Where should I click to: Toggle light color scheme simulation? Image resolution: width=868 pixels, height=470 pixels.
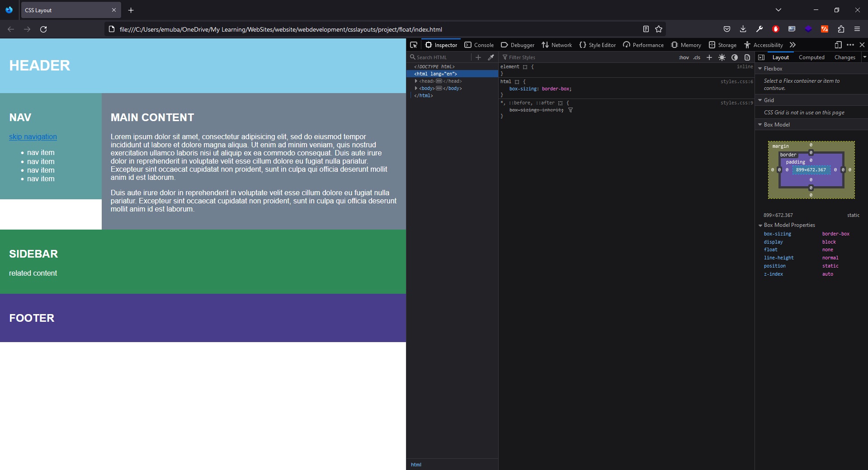(722, 57)
